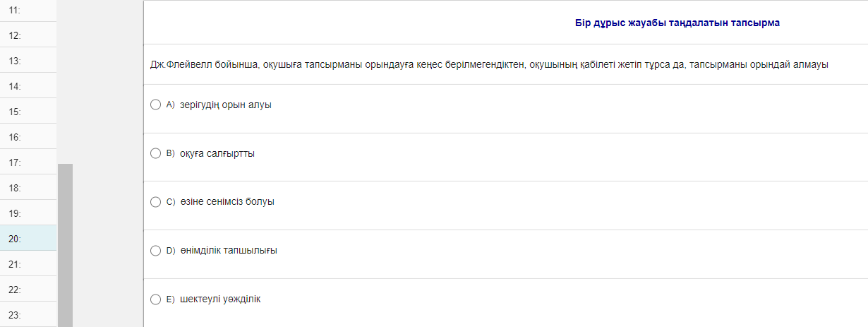Screen dimensions: 868x327
Task: Jump to question 21
Action: [x=28, y=264]
